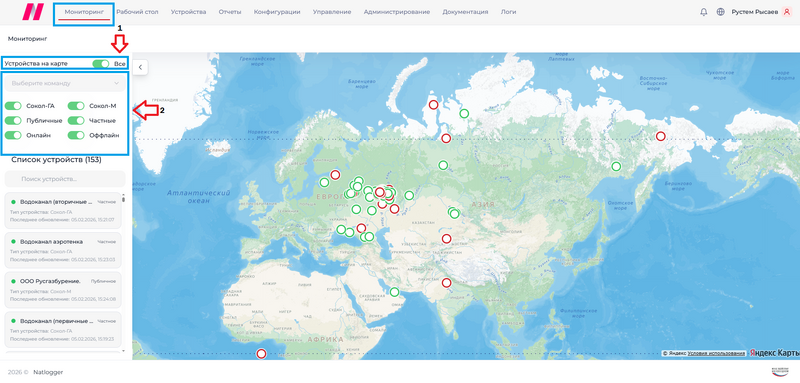Viewport: 800px width, 383px height.
Task: Select red marker over Pakistan
Action: [446, 283]
